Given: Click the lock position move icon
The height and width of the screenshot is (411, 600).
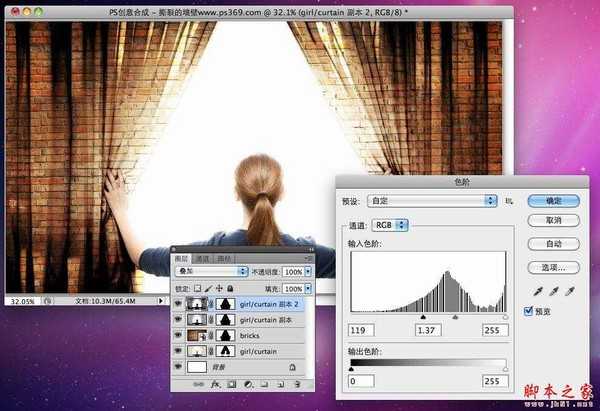Looking at the screenshot, I should pyautogui.click(x=221, y=287).
